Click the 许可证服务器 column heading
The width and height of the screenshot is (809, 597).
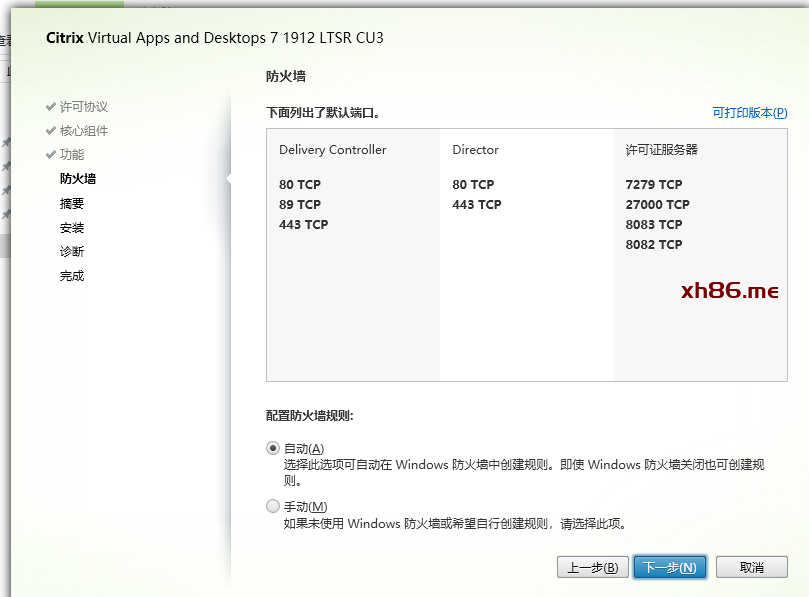click(x=661, y=150)
